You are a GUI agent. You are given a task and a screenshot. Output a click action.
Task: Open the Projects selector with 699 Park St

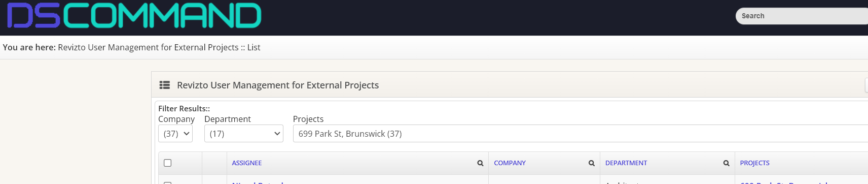point(581,134)
